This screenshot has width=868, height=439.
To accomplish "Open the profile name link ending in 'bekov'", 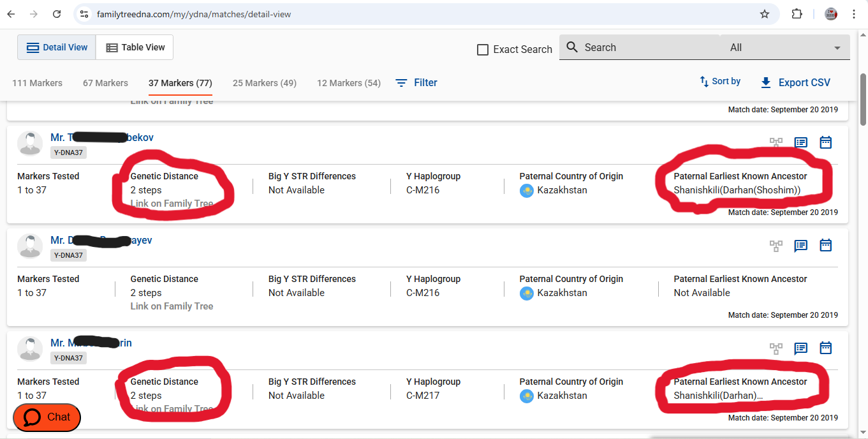I will point(102,137).
